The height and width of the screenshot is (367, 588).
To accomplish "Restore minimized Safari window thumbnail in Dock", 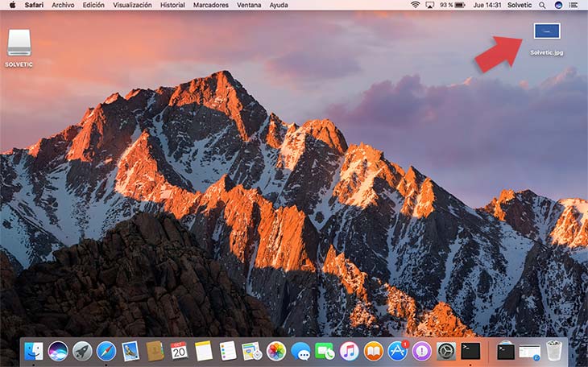I will tap(530, 352).
